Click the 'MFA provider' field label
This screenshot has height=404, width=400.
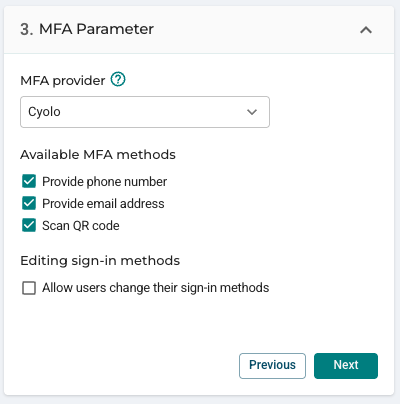(63, 81)
